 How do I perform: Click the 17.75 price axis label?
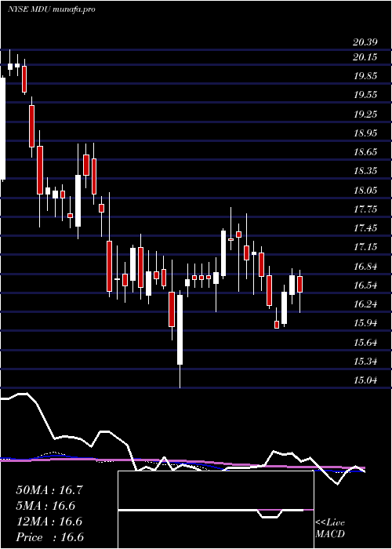[365, 209]
